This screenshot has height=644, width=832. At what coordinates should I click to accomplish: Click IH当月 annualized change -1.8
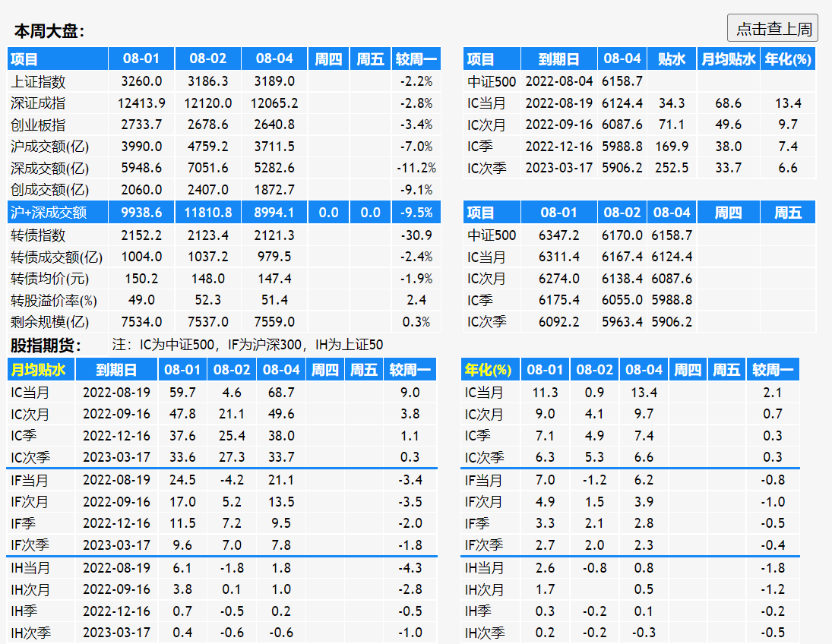click(773, 568)
